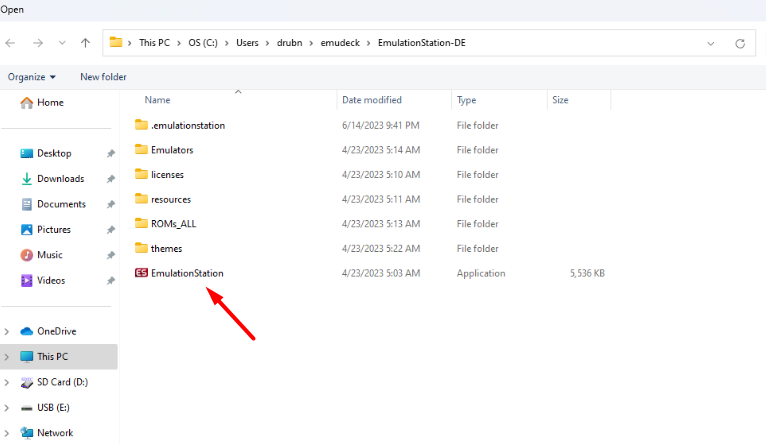Click EmulationStation-DE breadcrumb
The width and height of the screenshot is (766, 444).
[x=422, y=43]
